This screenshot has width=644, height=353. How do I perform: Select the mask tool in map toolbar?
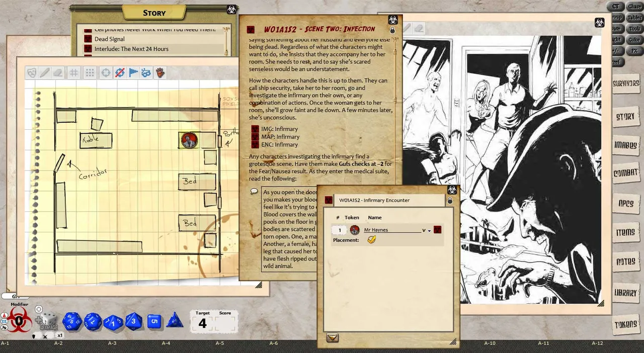point(32,73)
